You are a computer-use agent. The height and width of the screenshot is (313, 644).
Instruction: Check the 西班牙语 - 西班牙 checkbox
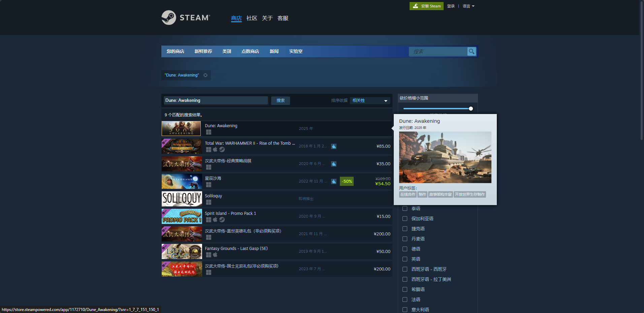coord(405,269)
